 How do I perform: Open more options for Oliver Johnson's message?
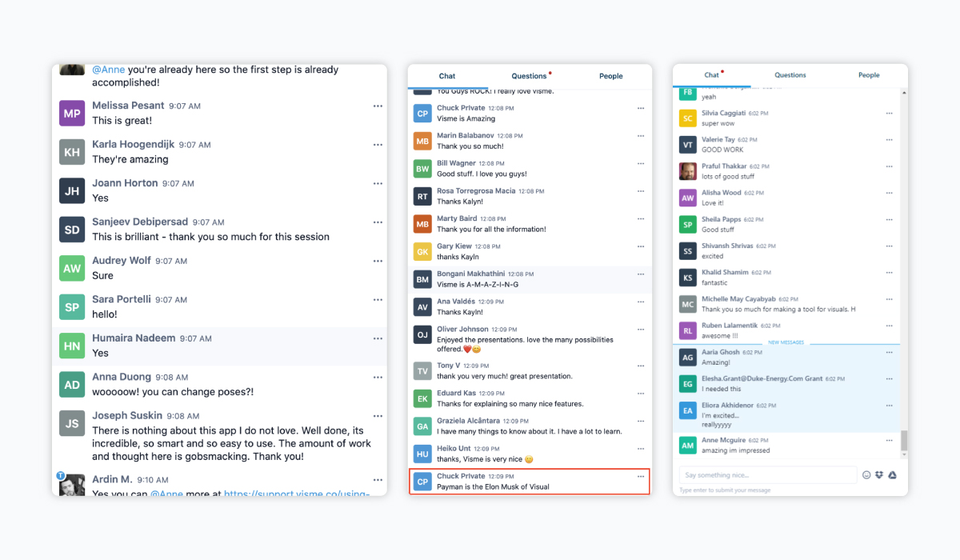coord(640,329)
